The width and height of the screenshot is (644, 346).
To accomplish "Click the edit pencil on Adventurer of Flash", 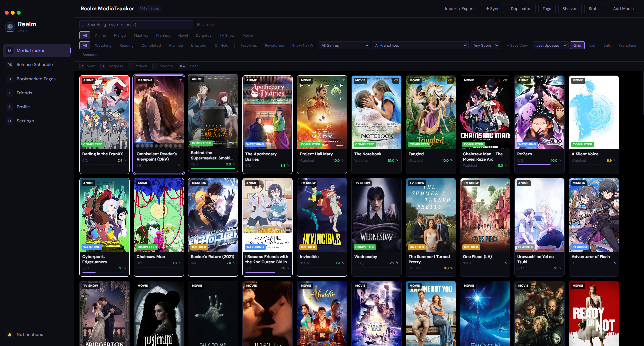I will [615, 263].
